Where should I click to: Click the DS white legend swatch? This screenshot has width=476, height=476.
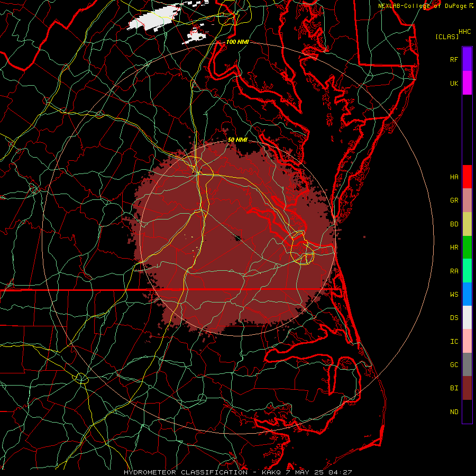(467, 317)
